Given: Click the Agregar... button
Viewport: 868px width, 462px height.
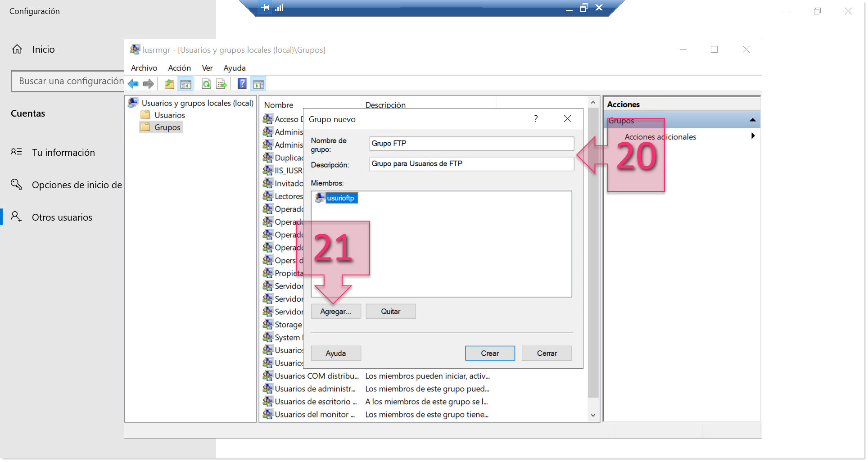Looking at the screenshot, I should (x=336, y=312).
